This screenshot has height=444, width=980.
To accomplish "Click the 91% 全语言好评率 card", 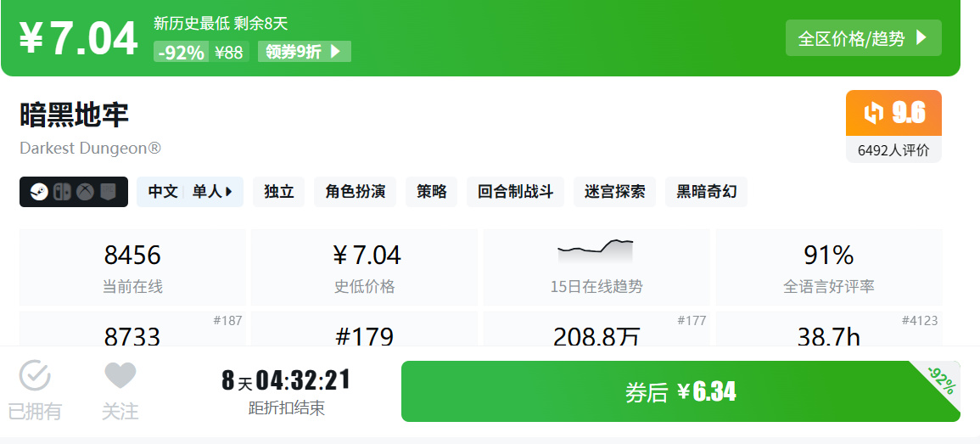I will tap(829, 267).
